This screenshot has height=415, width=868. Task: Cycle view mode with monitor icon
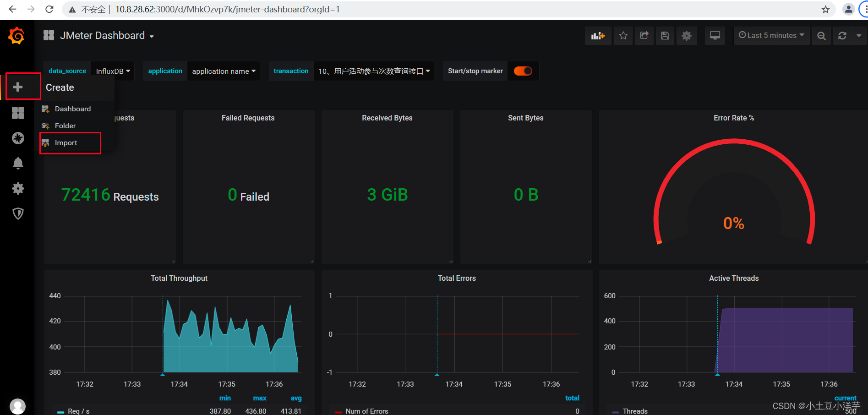tap(715, 36)
